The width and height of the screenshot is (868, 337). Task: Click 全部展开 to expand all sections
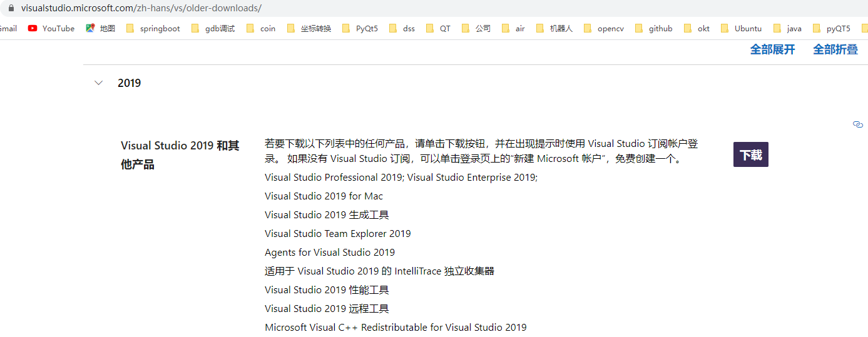[x=772, y=49]
